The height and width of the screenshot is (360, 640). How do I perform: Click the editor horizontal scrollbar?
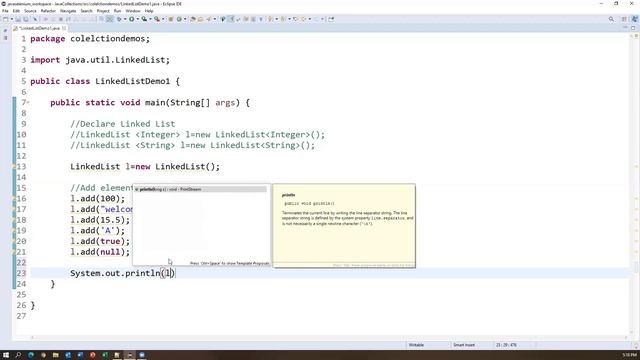pyautogui.click(x=329, y=338)
